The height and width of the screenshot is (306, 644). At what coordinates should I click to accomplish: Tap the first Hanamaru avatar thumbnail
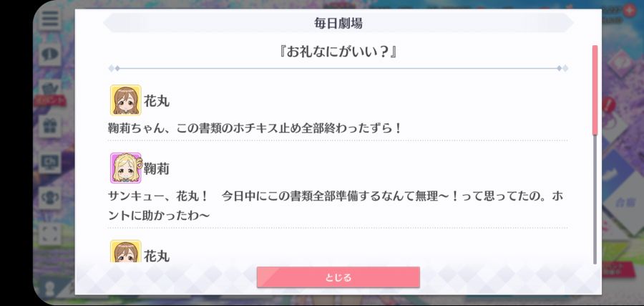(x=126, y=100)
